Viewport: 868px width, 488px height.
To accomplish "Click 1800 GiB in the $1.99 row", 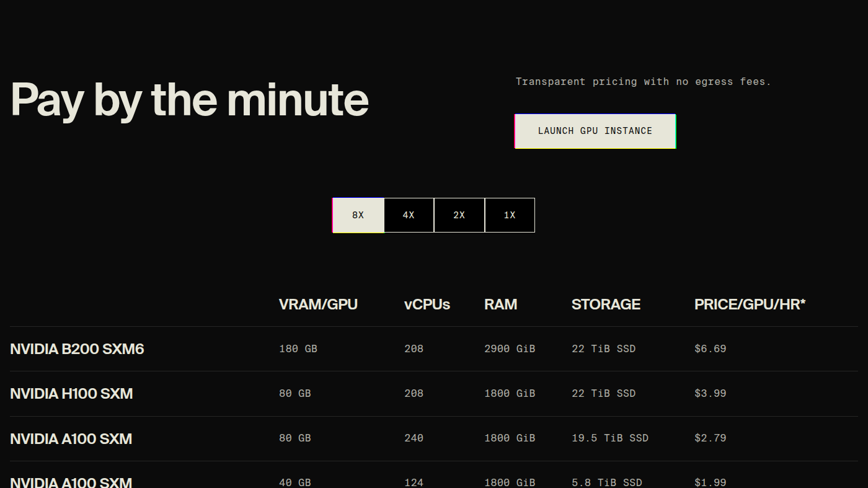I will coord(510,482).
